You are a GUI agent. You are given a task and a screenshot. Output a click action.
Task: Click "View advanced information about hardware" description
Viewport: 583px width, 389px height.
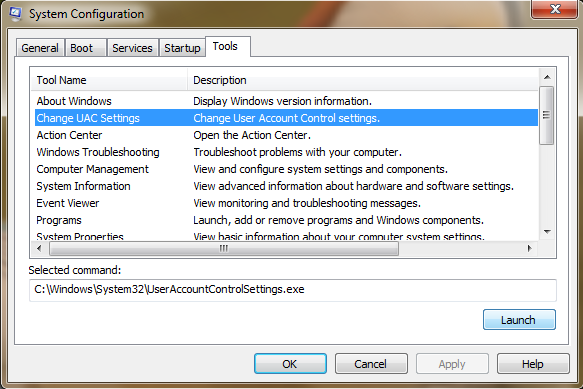[x=354, y=186]
